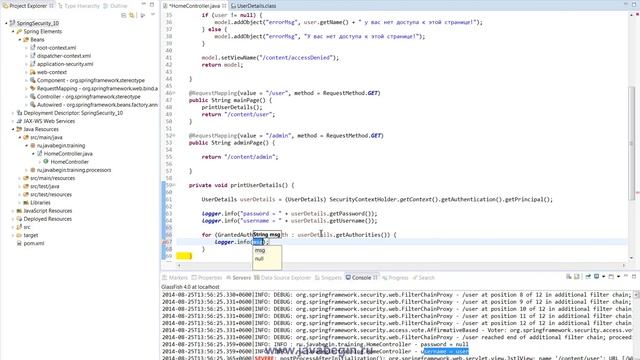The width and height of the screenshot is (640, 360).
Task: Toggle Scroll Lock in Console toolbar
Action: [577, 277]
